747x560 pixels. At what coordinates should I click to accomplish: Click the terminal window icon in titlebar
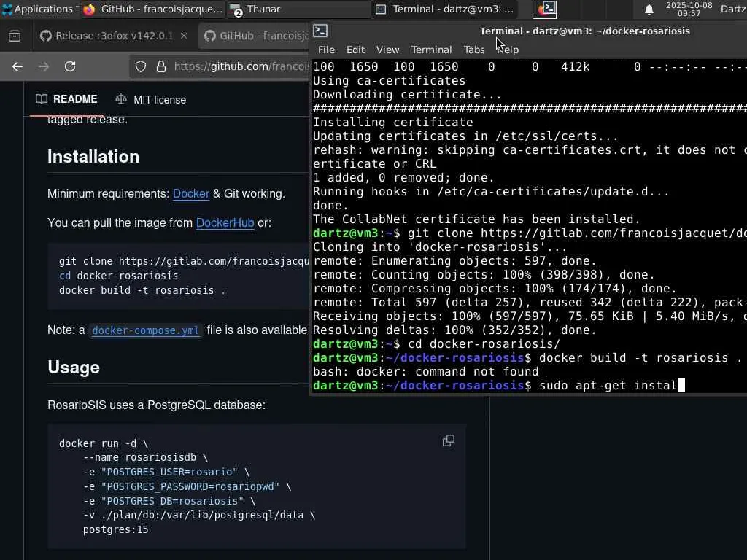320,31
